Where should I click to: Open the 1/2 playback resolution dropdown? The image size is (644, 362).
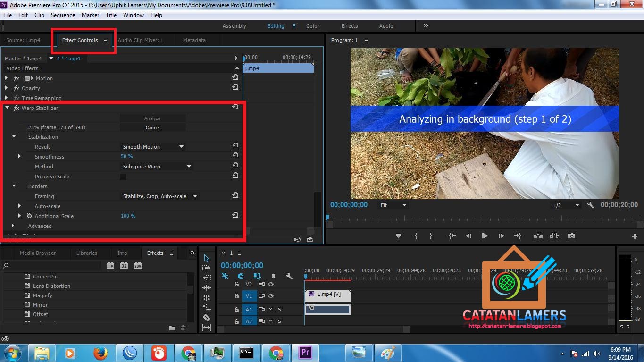[x=566, y=205]
